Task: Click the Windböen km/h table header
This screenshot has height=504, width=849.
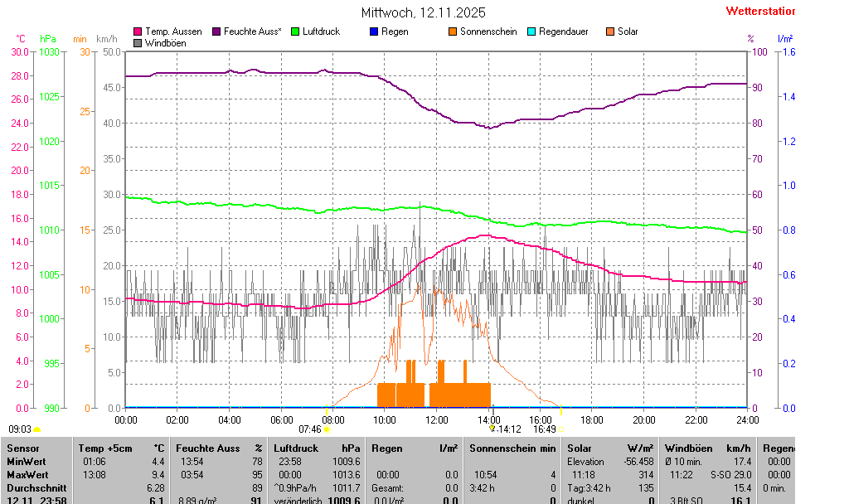Action: click(707, 448)
